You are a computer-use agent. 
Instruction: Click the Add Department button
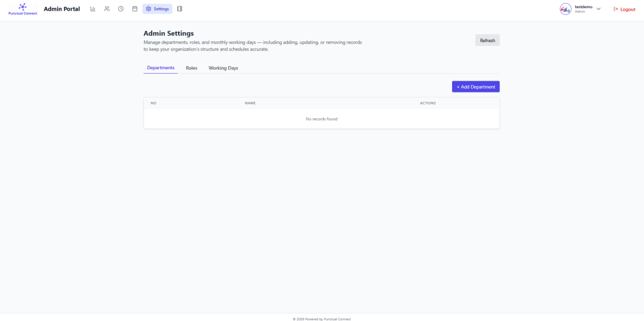click(475, 87)
